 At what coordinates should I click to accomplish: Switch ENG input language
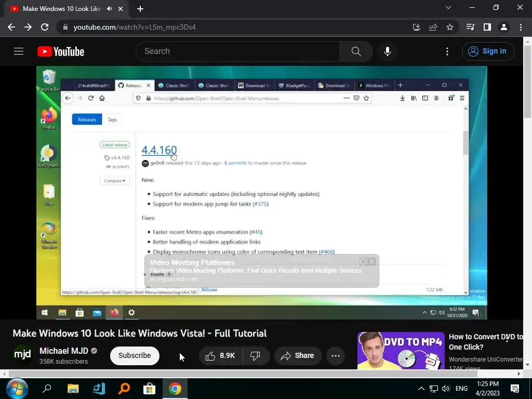[x=461, y=389]
